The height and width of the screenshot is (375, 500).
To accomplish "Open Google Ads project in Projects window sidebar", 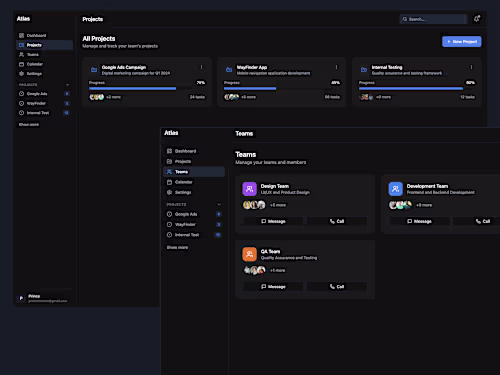I will [x=45, y=94].
